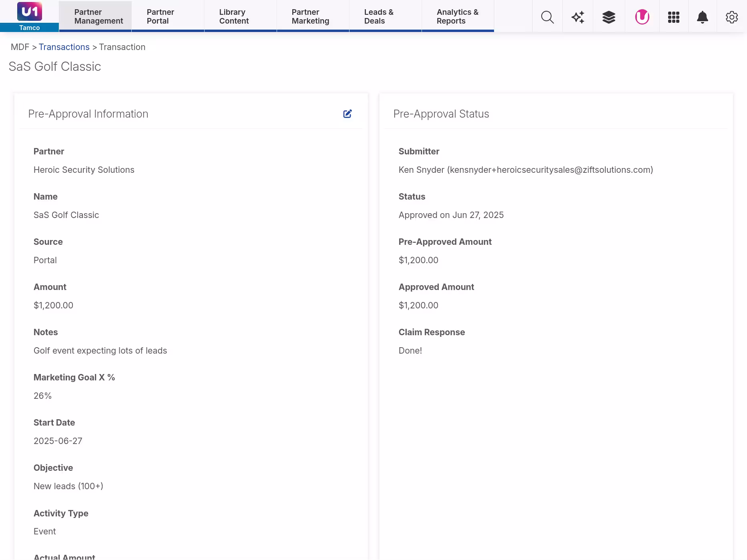This screenshot has width=747, height=560.
Task: Open the search magnifier icon
Action: coord(547,17)
